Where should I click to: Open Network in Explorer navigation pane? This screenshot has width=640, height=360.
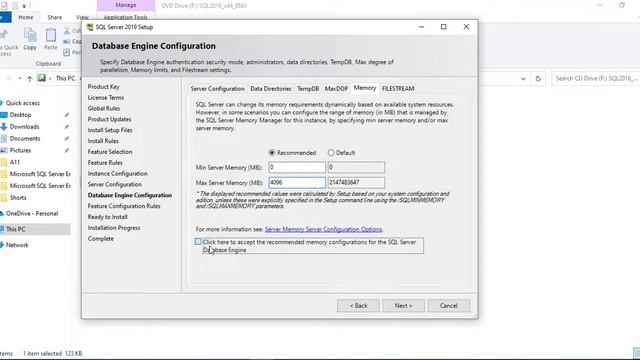pos(17,245)
